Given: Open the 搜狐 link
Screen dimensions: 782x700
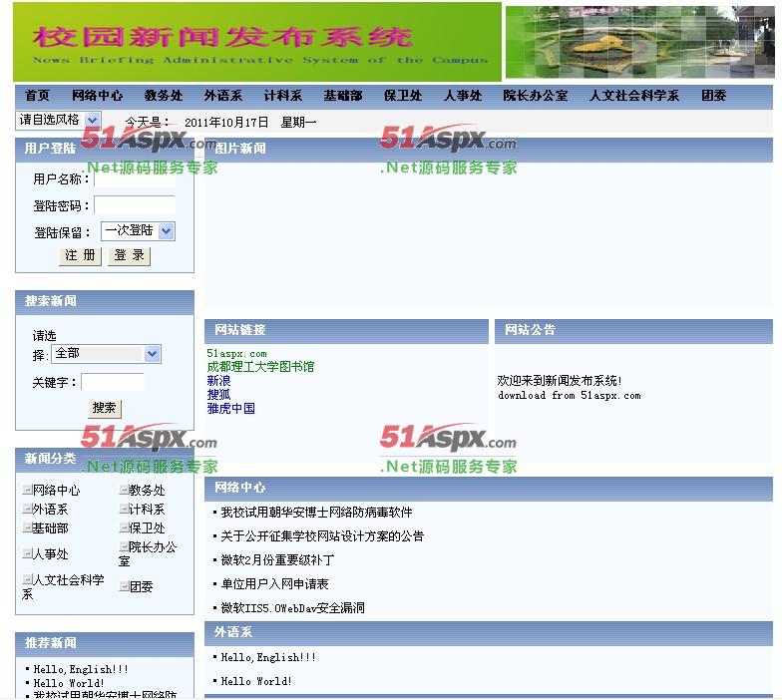Looking at the screenshot, I should pos(219,395).
